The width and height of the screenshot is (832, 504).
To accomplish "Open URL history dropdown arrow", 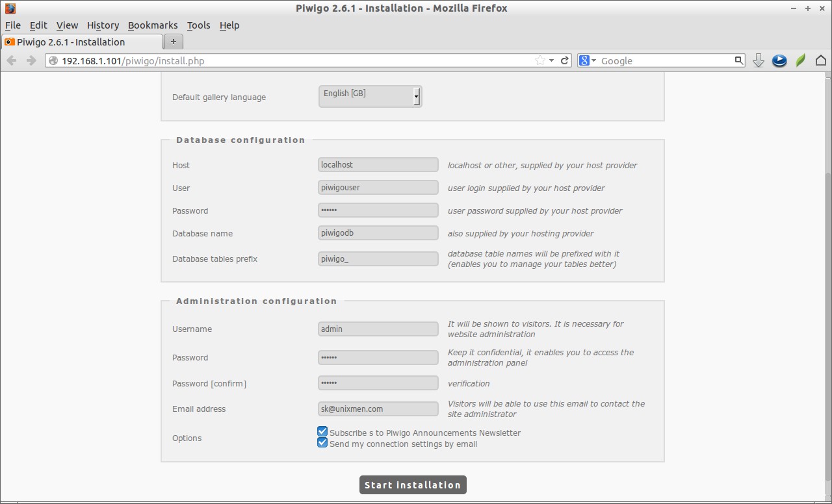I will (x=551, y=60).
